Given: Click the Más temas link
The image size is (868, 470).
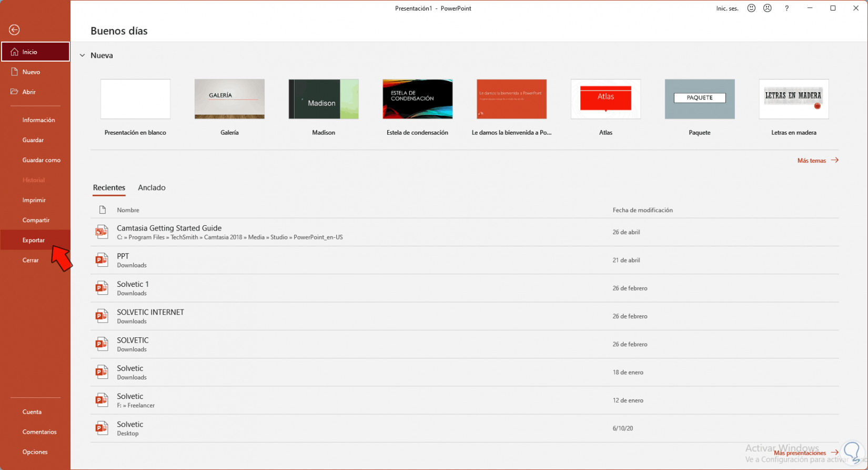Looking at the screenshot, I should click(817, 161).
